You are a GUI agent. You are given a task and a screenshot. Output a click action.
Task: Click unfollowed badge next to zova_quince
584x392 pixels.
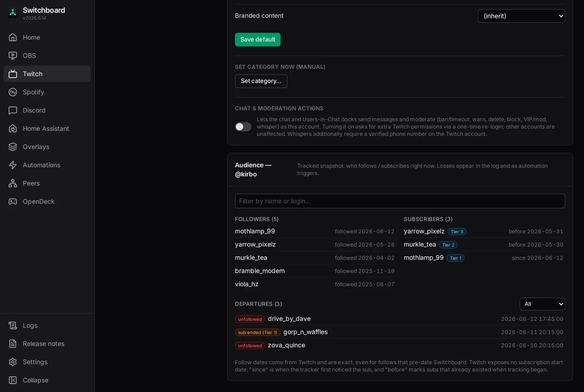pos(250,345)
